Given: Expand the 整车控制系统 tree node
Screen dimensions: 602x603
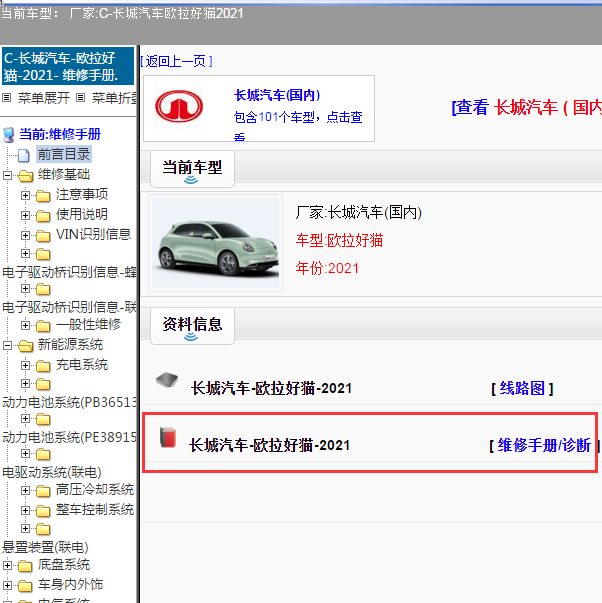Looking at the screenshot, I should pyautogui.click(x=25, y=511).
